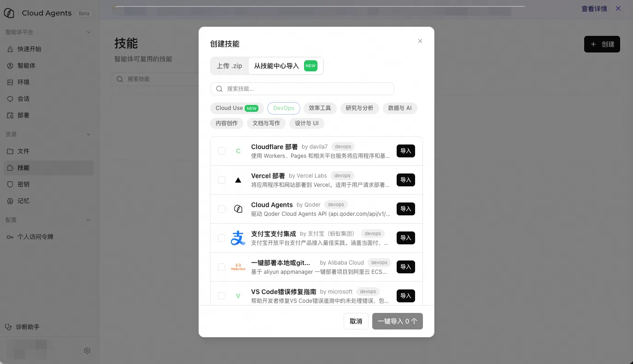The width and height of the screenshot is (633, 364).
Task: Filter skills by 研究与分析 category
Action: point(360,108)
